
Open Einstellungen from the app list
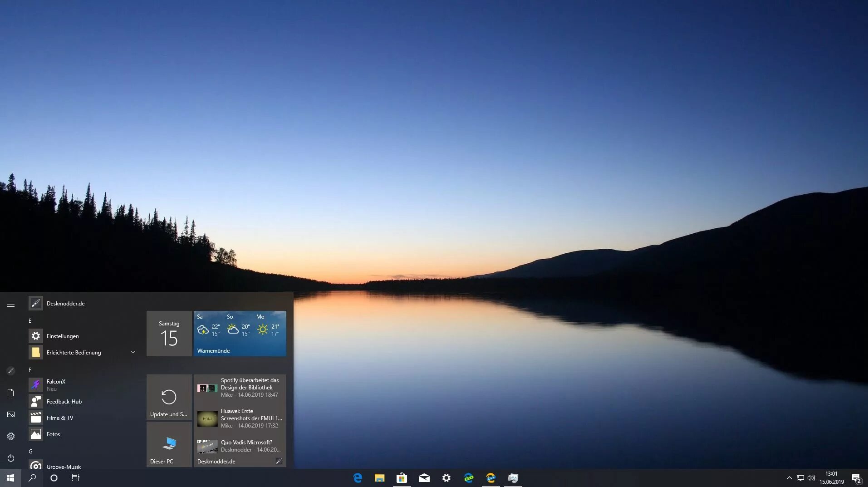[83, 336]
